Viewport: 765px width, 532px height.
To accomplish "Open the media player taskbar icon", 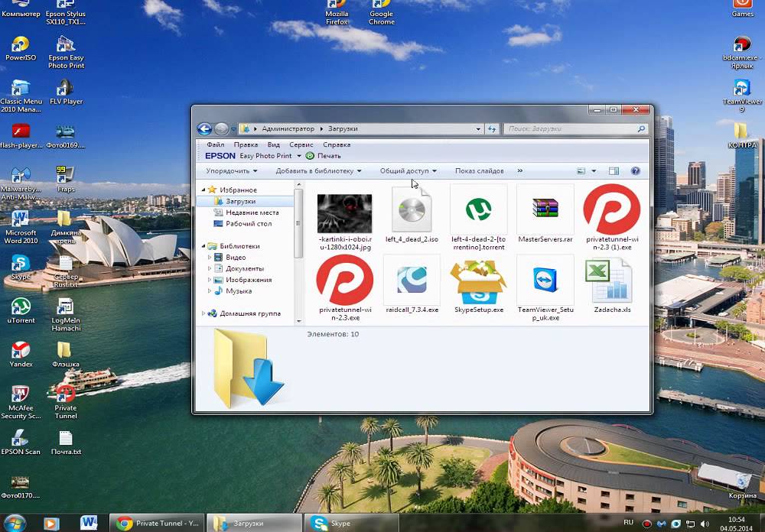I will click(51, 524).
